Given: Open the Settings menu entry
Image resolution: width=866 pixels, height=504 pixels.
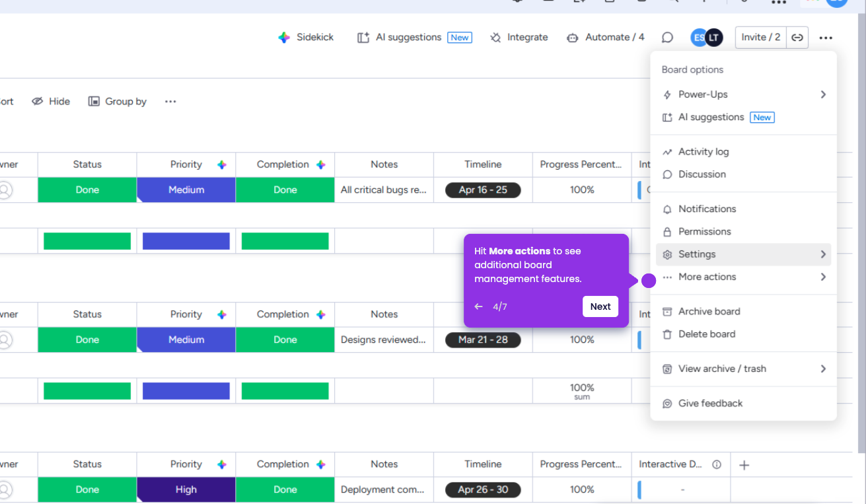Looking at the screenshot, I should 744,254.
